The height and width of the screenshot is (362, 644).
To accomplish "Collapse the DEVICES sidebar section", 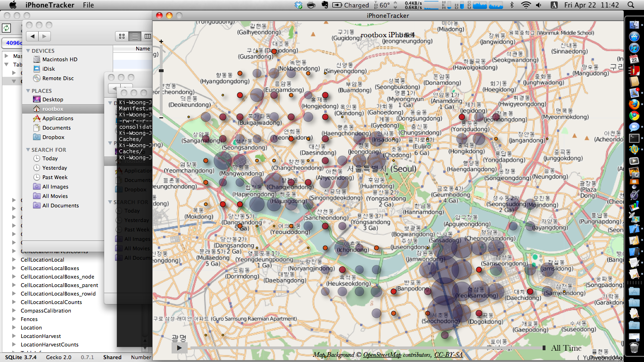I will 28,50.
